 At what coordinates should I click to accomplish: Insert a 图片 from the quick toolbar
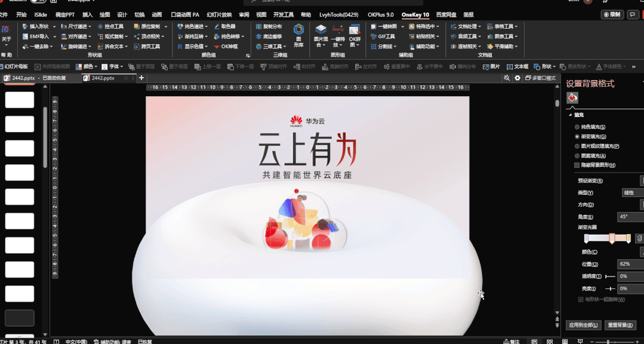(x=491, y=66)
